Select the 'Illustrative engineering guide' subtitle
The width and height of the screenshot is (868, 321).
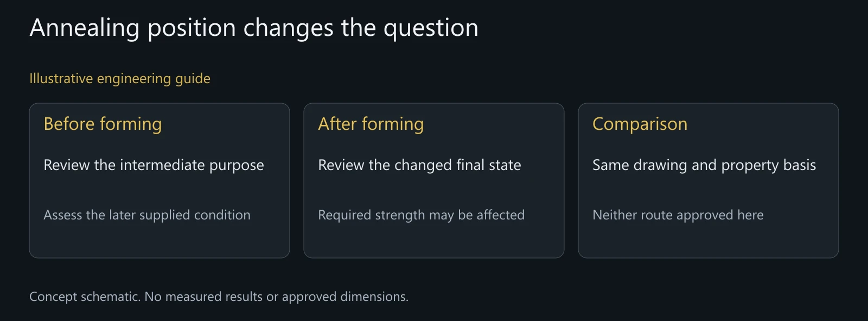point(120,79)
